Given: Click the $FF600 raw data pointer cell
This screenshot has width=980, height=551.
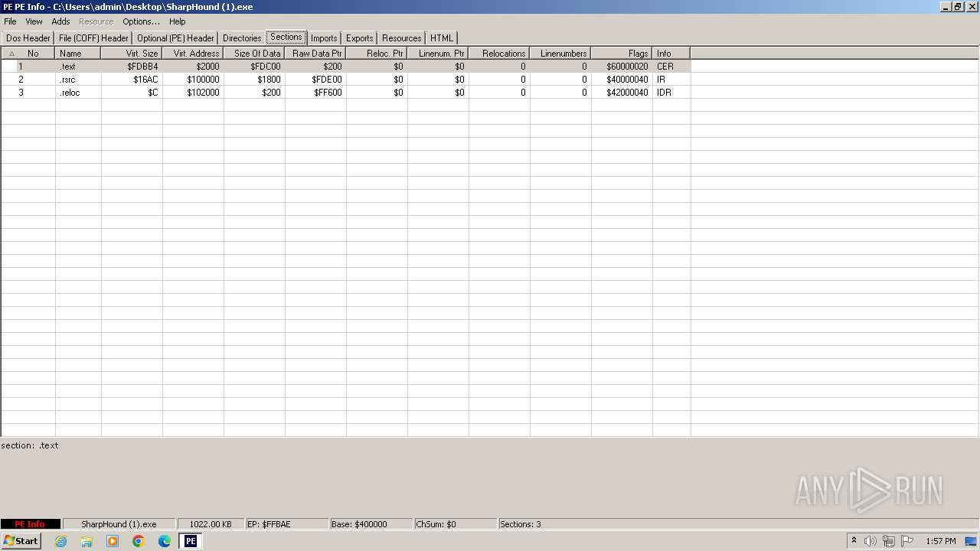Looking at the screenshot, I should [x=315, y=93].
